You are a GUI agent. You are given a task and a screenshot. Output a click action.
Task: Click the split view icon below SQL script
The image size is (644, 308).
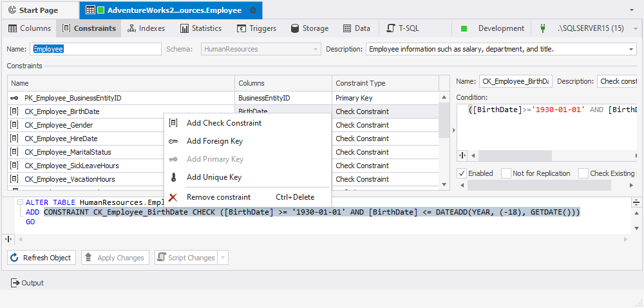point(8,239)
